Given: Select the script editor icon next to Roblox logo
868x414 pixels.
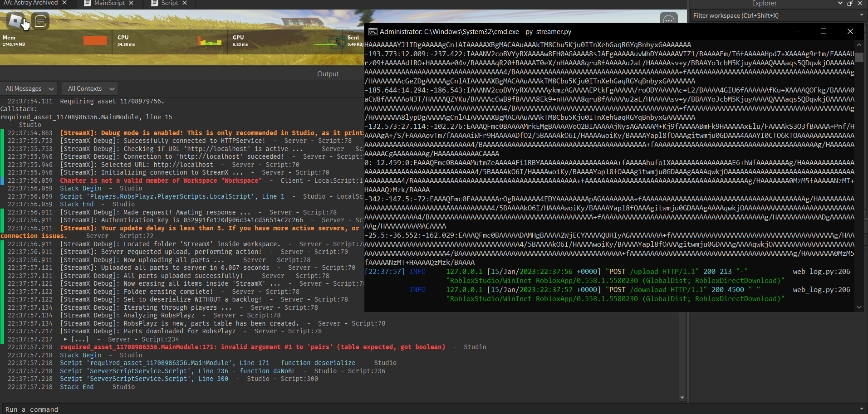Looking at the screenshot, I should 40,20.
